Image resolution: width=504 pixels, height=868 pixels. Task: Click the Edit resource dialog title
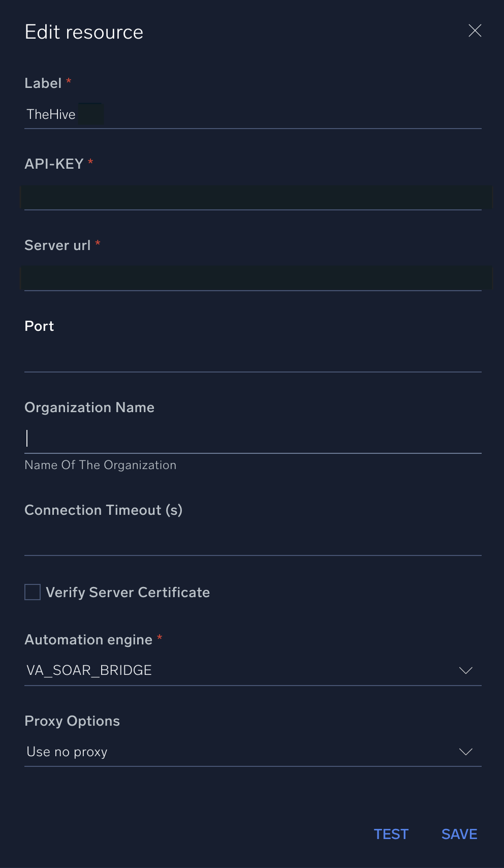83,32
